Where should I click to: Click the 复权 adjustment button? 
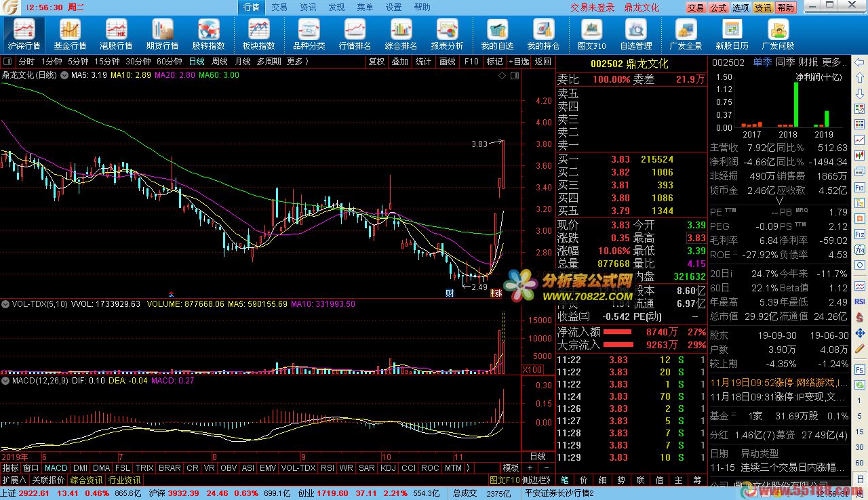(x=376, y=62)
